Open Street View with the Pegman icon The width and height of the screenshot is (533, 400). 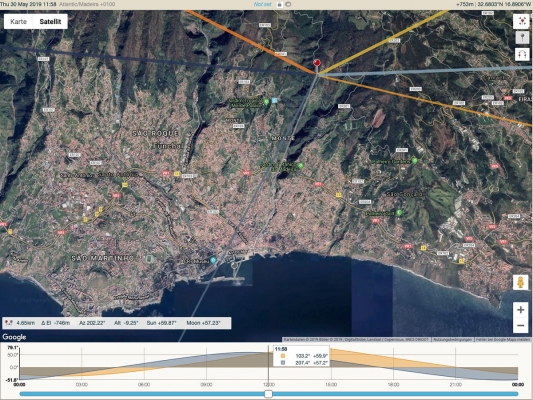(520, 282)
